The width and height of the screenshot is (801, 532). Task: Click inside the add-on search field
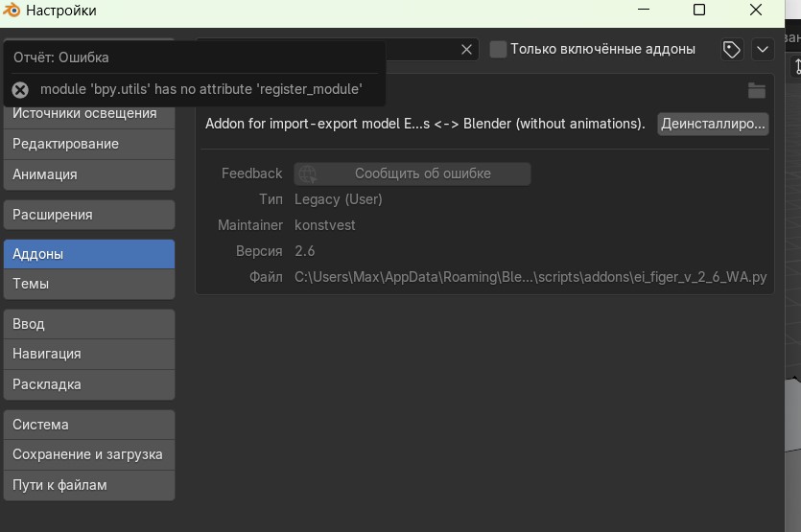coord(422,50)
